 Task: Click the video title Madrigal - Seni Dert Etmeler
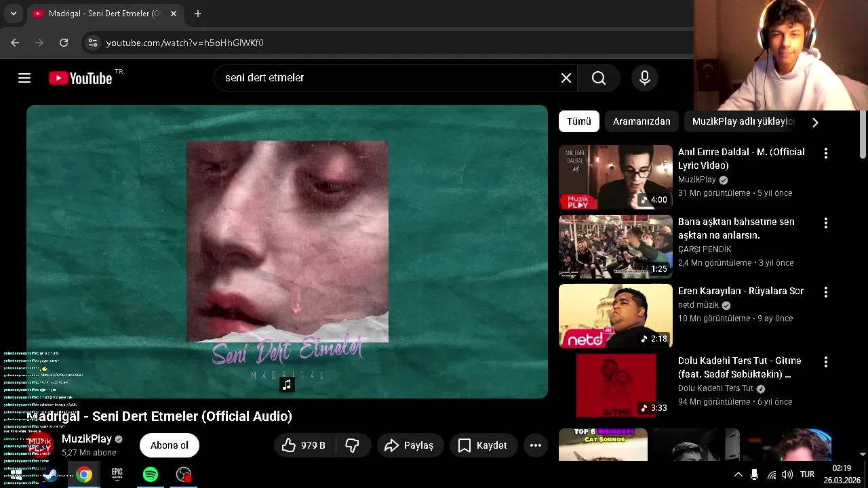pos(160,416)
